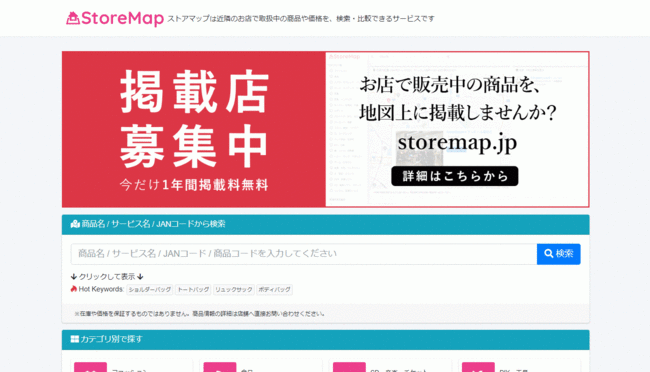Click the クリックして表示 hint text
Screen dimensions: 650x372
click(107, 277)
